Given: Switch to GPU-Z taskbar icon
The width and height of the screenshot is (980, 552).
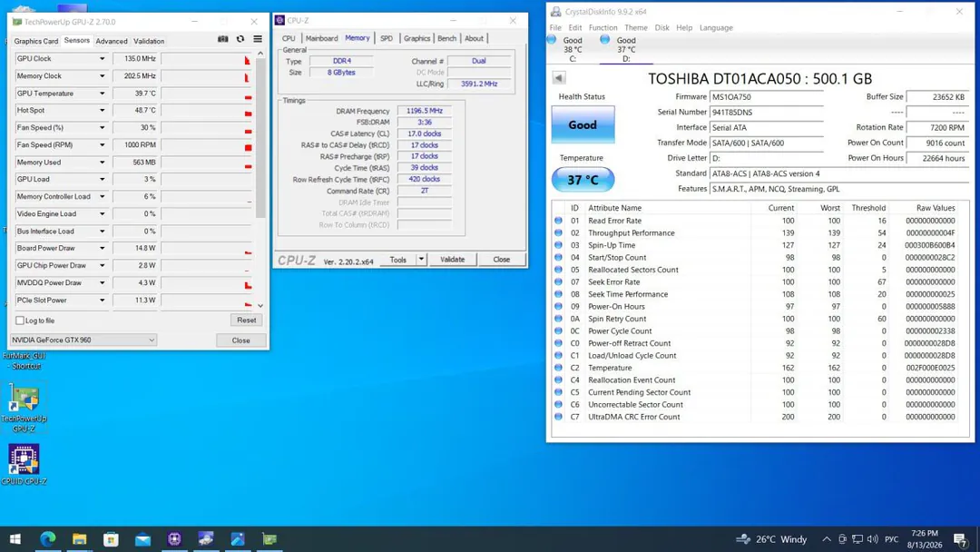Looking at the screenshot, I should tap(269, 539).
